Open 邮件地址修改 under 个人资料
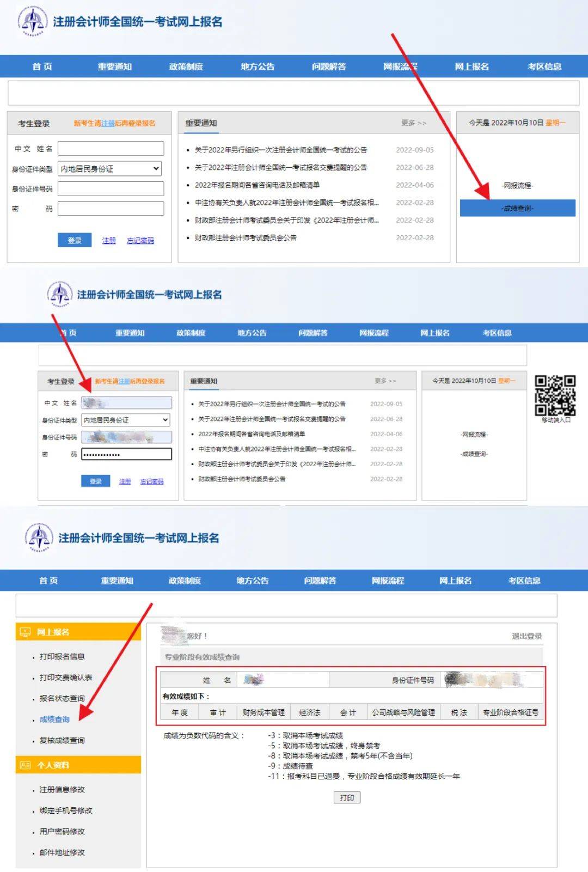 (62, 852)
